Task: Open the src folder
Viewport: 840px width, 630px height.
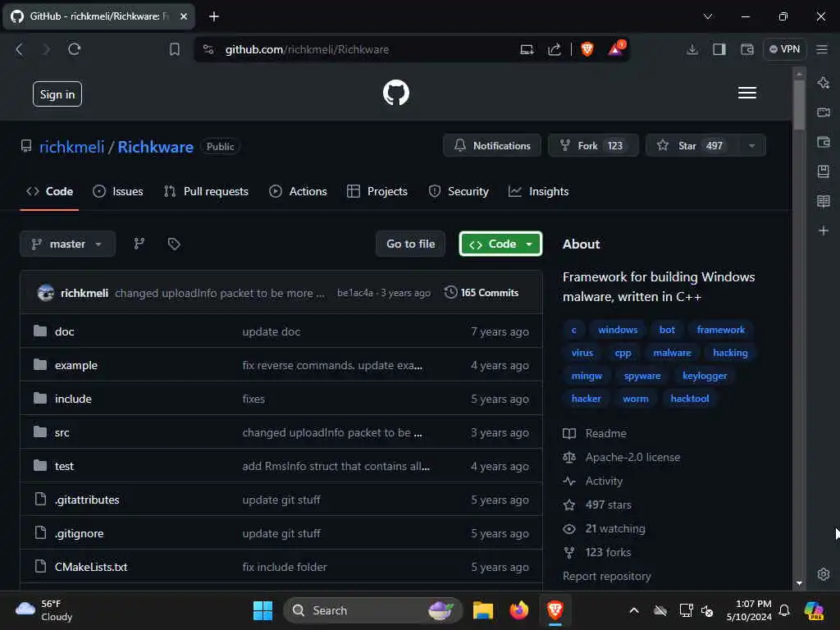Action: [62, 432]
